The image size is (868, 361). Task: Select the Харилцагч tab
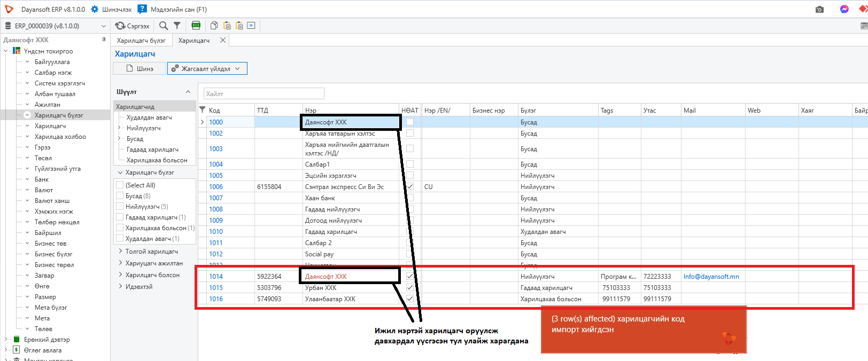194,41
